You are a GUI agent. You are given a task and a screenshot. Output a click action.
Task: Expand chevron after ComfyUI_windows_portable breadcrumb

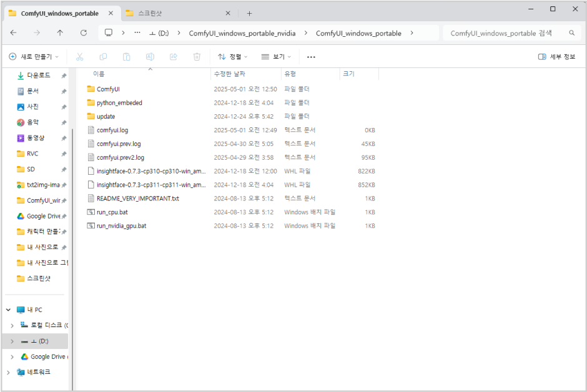pos(412,33)
